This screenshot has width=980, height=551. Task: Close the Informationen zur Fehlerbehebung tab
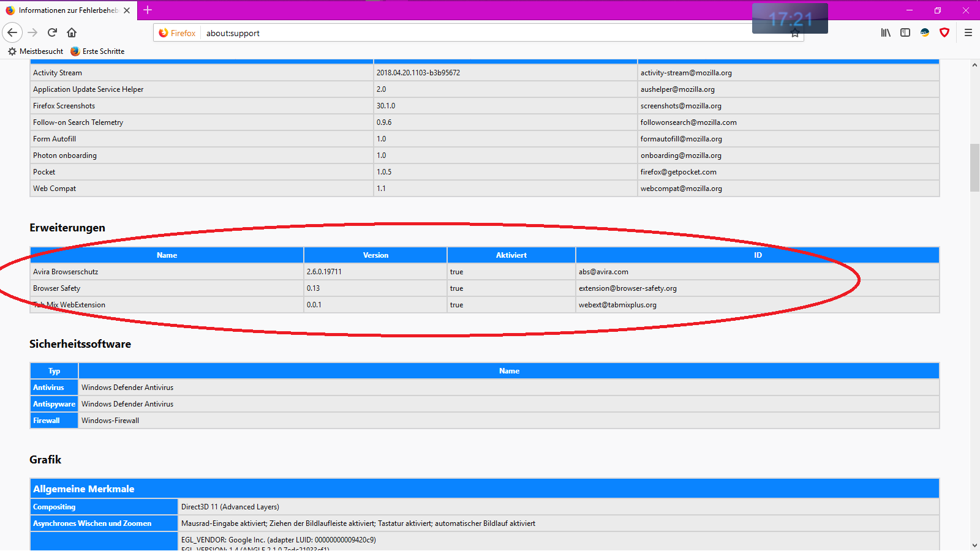point(127,10)
